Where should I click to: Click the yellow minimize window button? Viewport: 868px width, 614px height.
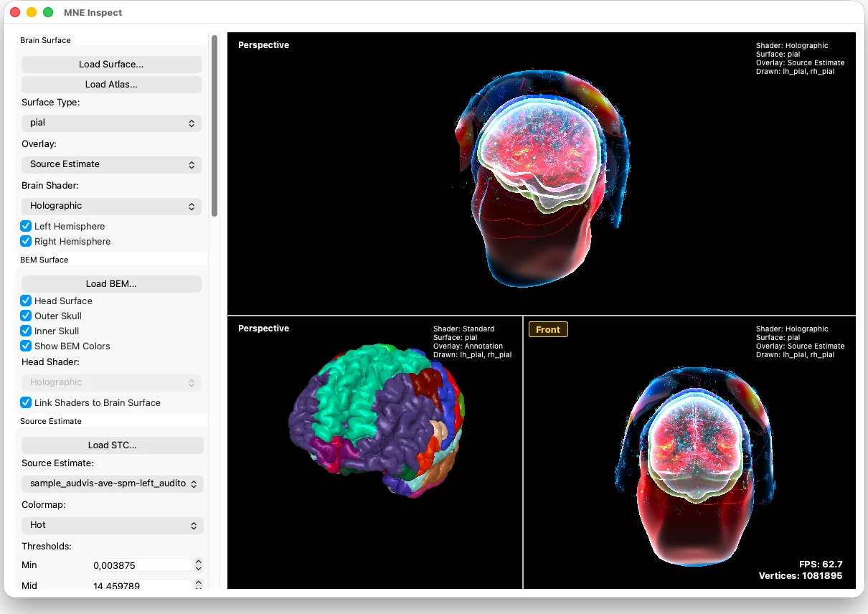click(x=32, y=12)
